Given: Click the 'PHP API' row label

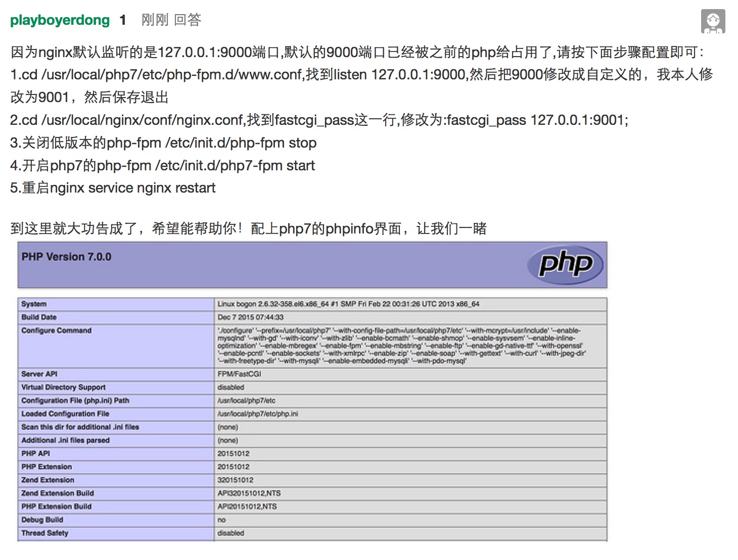Looking at the screenshot, I should [35, 453].
